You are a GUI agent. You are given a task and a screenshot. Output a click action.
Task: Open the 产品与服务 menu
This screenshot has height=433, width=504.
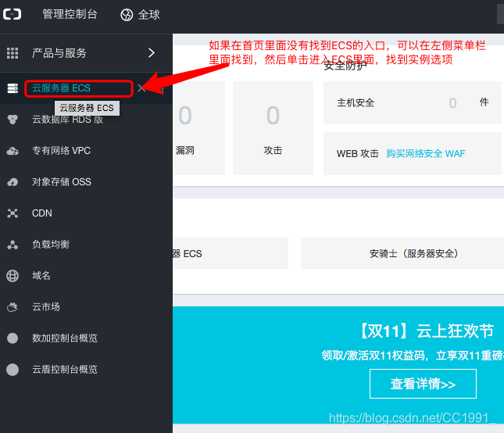(59, 53)
